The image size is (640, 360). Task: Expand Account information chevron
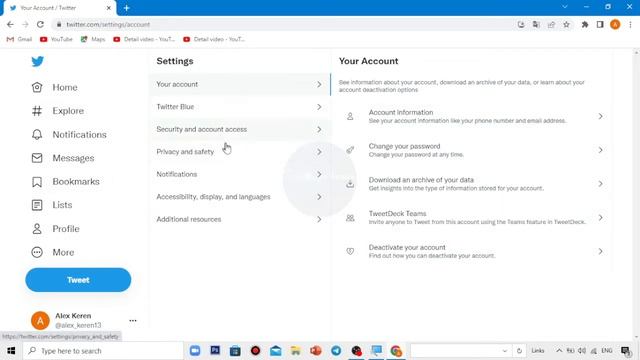(x=600, y=116)
